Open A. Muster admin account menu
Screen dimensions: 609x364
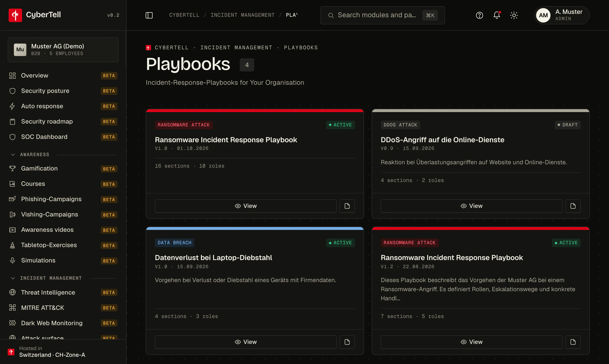pos(562,15)
